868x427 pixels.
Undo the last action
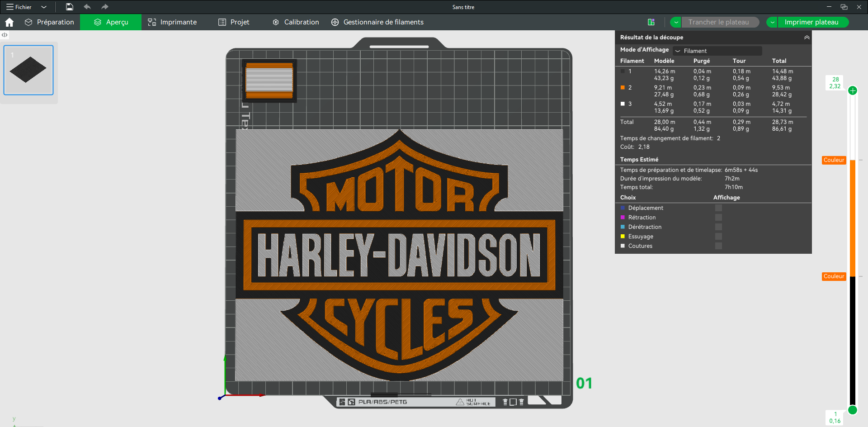(87, 7)
